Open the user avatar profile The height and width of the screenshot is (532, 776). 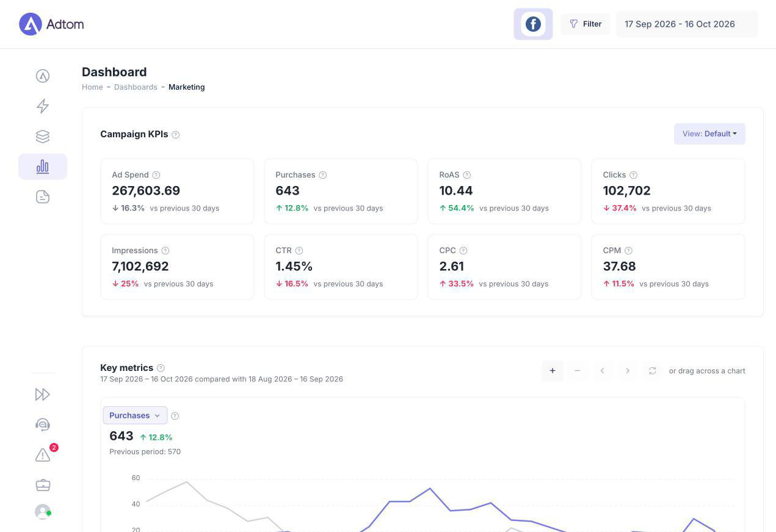tap(43, 511)
